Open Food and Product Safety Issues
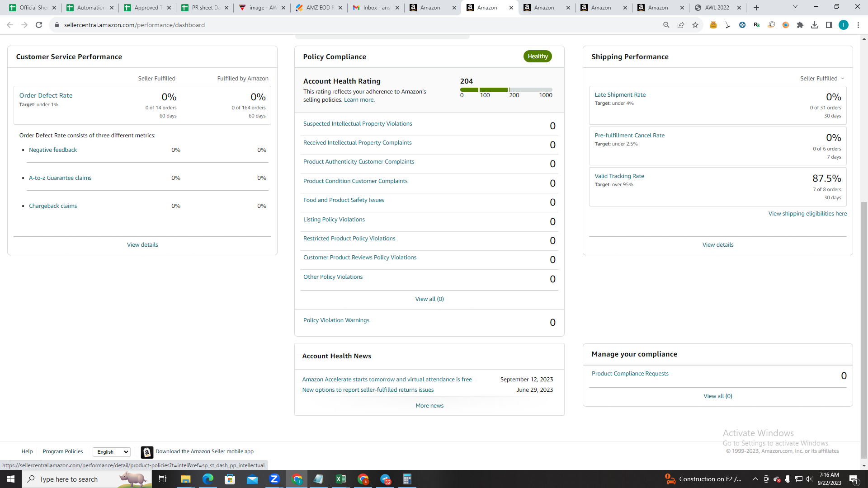Image resolution: width=868 pixels, height=488 pixels. coord(344,200)
